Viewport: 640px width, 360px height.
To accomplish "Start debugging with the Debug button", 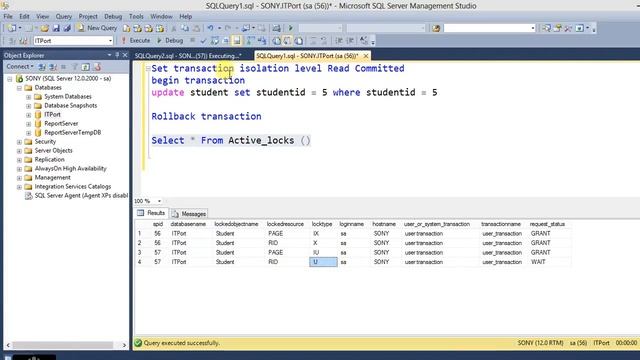I will [x=170, y=40].
